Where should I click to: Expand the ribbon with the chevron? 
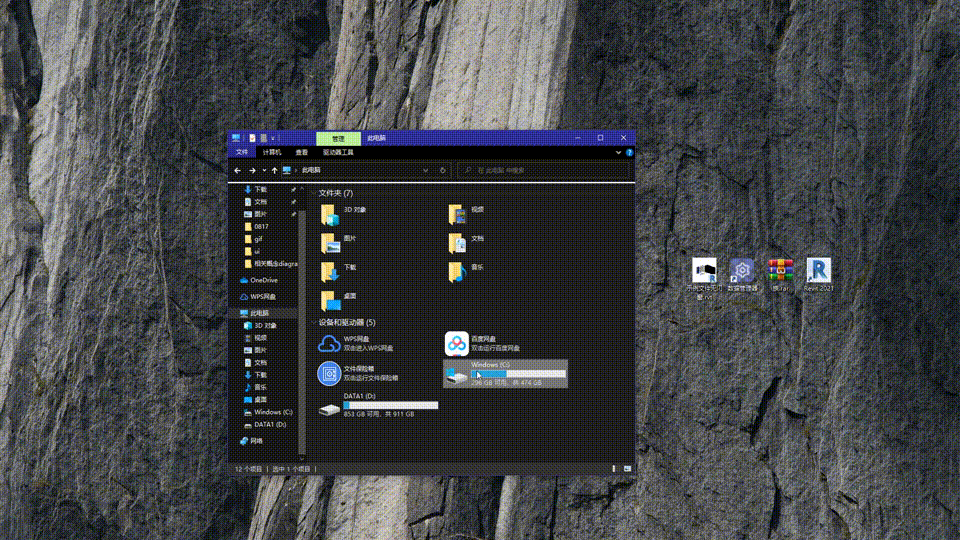618,153
